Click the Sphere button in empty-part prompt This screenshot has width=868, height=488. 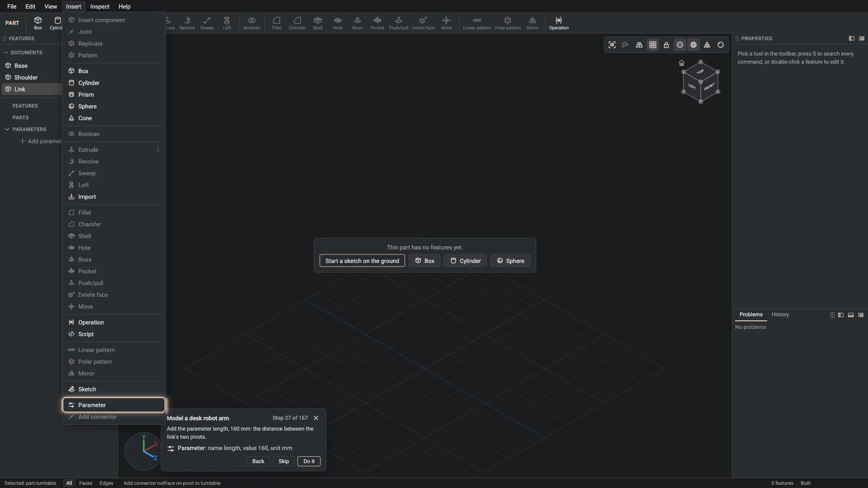coord(510,261)
